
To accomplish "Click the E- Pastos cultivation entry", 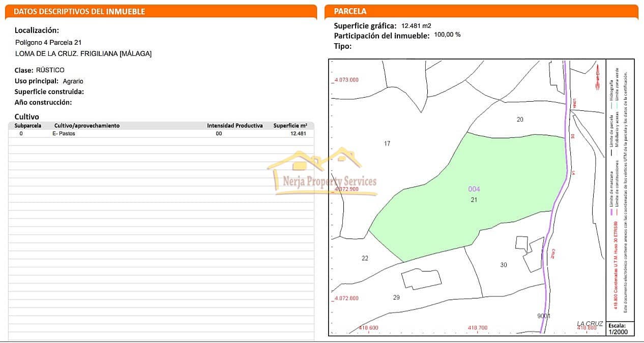I will (x=63, y=133).
